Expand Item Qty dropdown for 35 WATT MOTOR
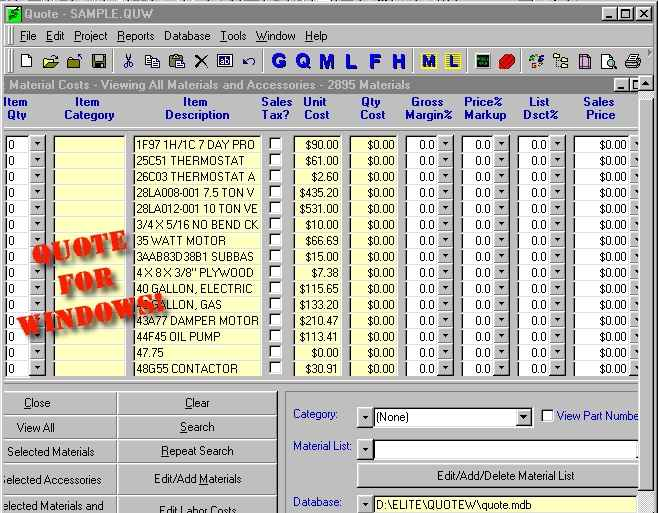Viewport: 658px width, 513px height. [x=38, y=241]
